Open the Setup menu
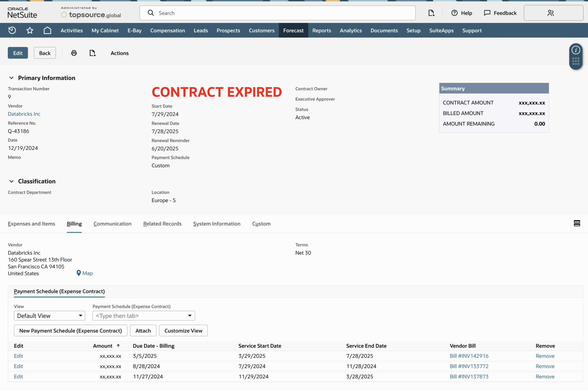Screen dimensions: 588x391 414,30
